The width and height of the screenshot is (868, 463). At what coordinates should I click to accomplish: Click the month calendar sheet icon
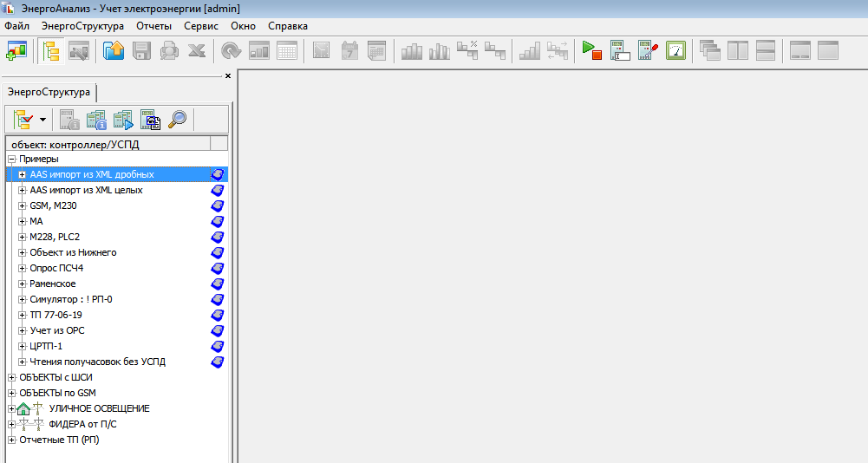tap(377, 51)
